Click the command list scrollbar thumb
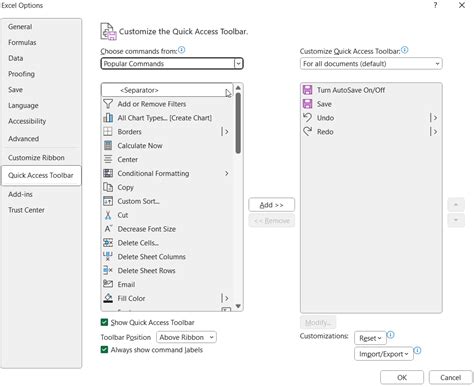Viewport: 474px width, 387px height. pyautogui.click(x=238, y=123)
